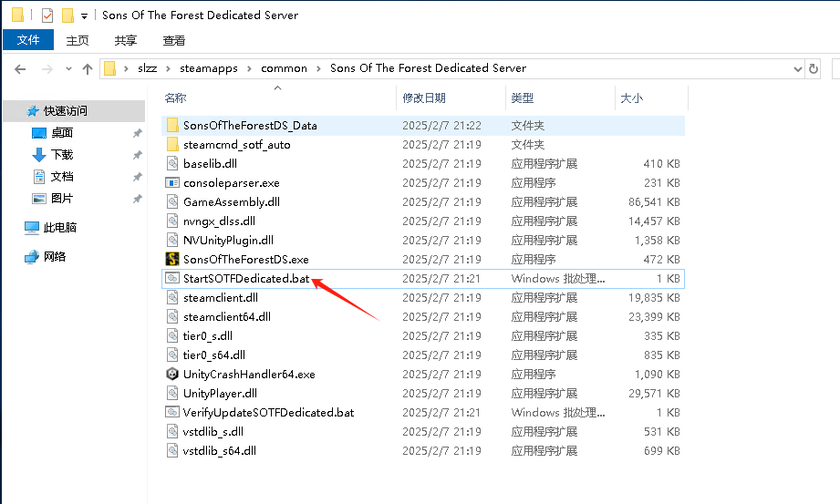Screen dimensions: 840x504
Task: Click the pin icon next to 桌面
Action: (x=137, y=133)
